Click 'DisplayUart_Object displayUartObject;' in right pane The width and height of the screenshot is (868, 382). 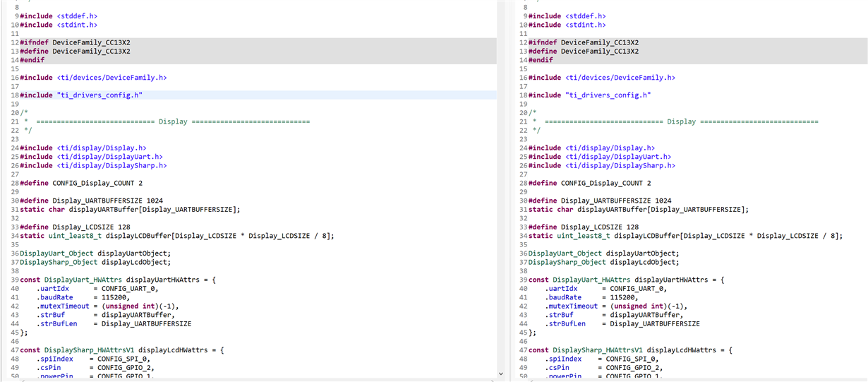pos(603,253)
